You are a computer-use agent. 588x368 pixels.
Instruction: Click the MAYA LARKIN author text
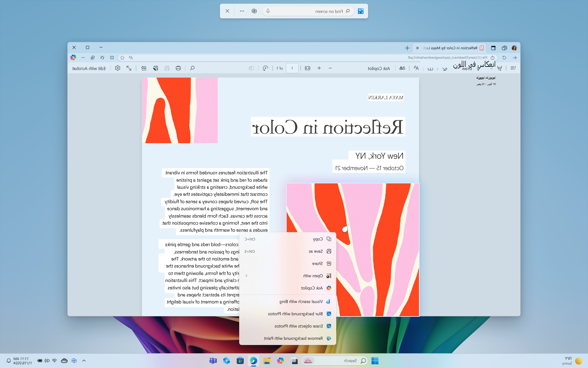tap(386, 98)
